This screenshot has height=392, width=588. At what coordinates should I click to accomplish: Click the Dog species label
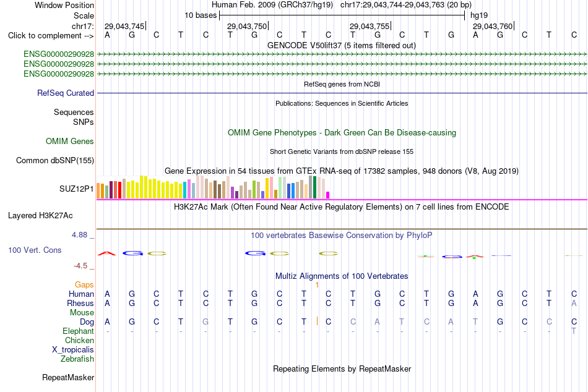[87, 322]
